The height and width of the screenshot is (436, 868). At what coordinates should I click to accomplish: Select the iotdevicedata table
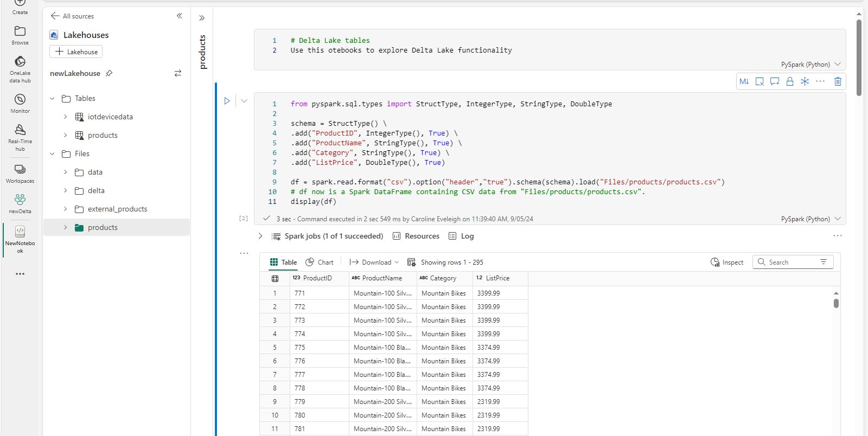[x=110, y=117]
